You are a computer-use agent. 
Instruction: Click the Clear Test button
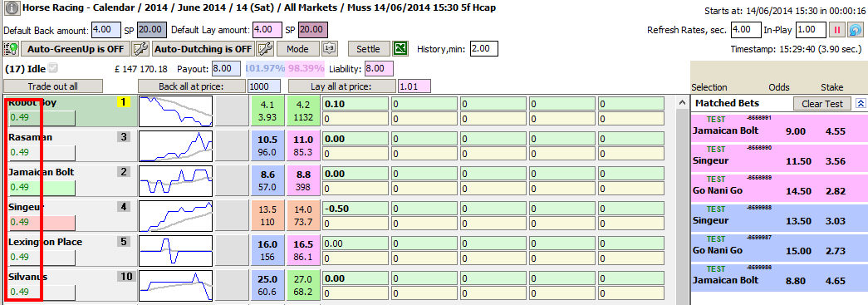(822, 104)
